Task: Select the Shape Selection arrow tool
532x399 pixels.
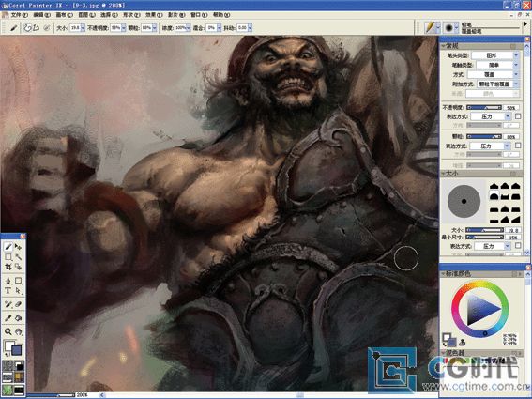Action: (19, 291)
